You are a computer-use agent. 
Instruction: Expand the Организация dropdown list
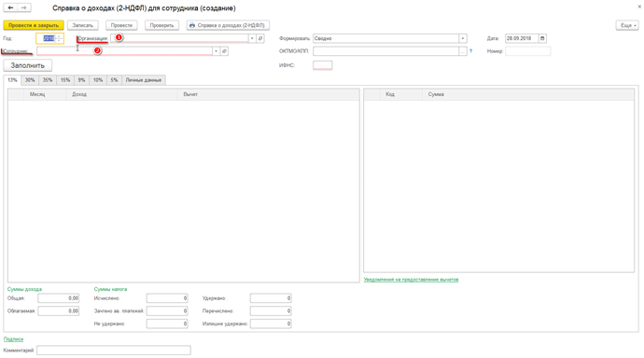(252, 38)
